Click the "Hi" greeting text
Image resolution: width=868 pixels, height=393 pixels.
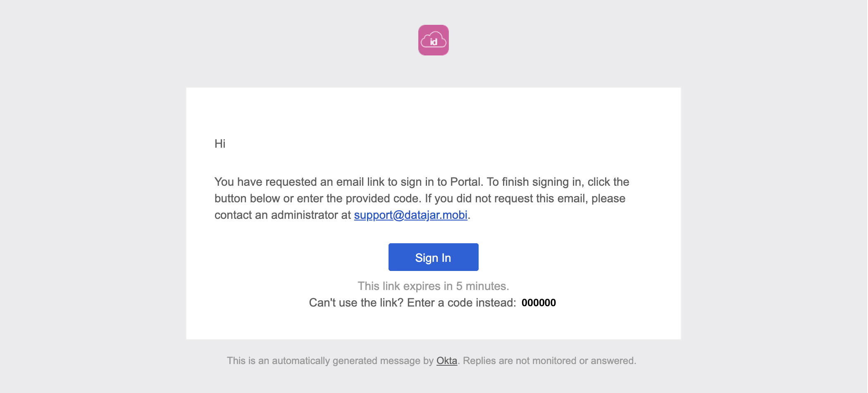click(x=220, y=144)
